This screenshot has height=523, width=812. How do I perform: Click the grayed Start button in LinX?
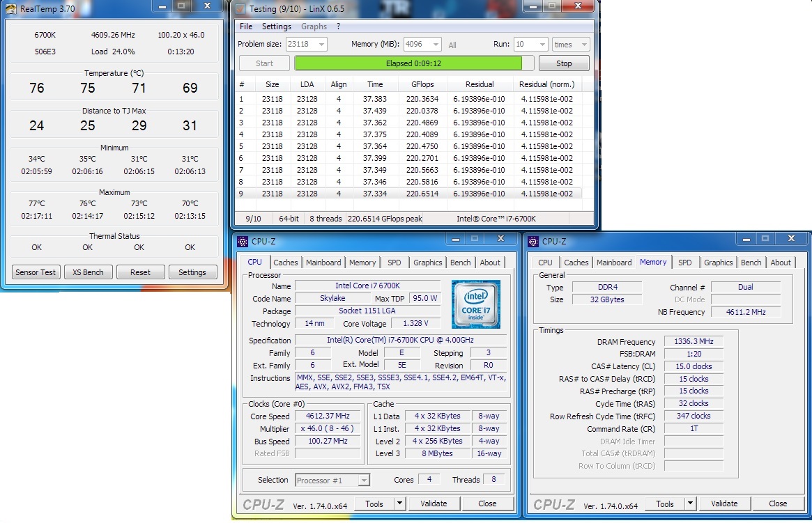click(x=264, y=63)
